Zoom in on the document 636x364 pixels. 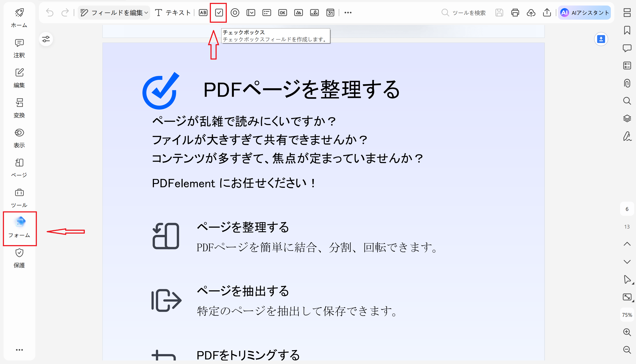(x=627, y=332)
